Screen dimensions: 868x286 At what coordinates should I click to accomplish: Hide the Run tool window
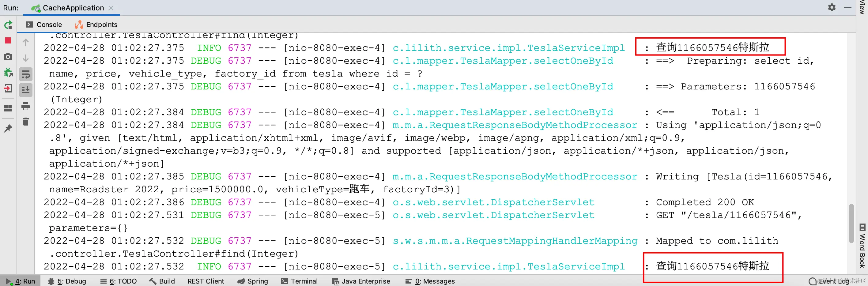848,7
